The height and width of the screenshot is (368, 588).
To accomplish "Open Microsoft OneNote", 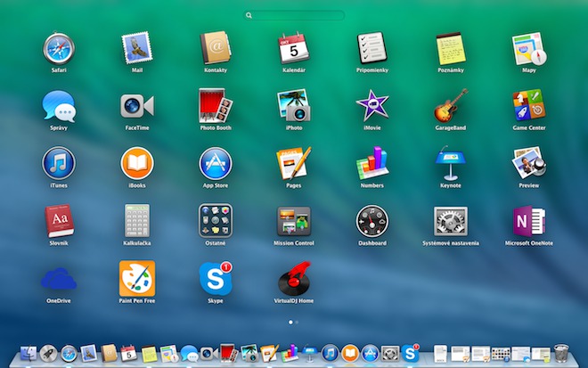I will point(529,221).
